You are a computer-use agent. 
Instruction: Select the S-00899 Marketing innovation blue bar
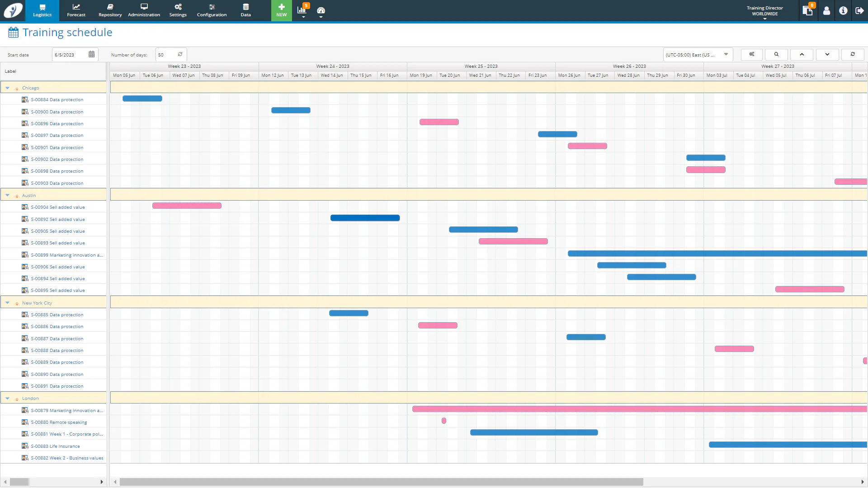717,253
